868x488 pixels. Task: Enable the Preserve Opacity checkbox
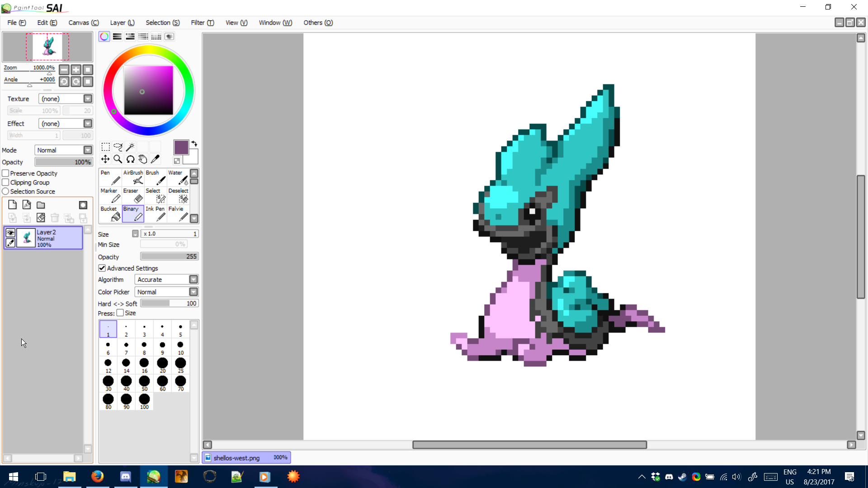pos(6,174)
